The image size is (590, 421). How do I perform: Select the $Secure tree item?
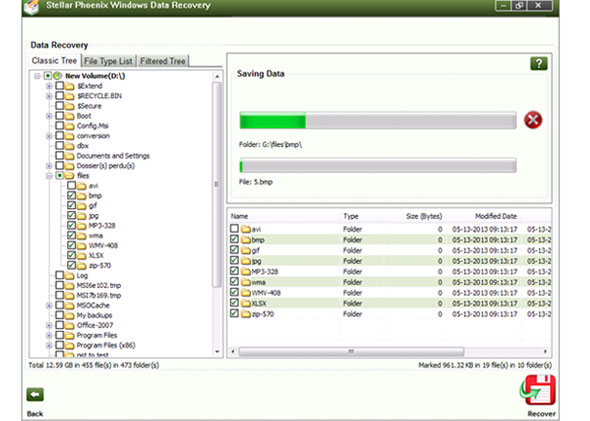coord(89,106)
